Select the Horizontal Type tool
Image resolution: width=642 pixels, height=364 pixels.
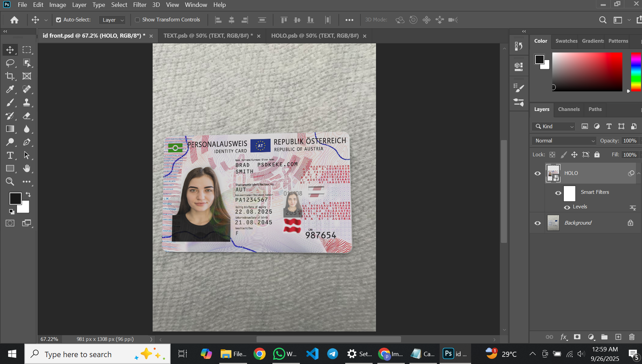click(x=10, y=156)
